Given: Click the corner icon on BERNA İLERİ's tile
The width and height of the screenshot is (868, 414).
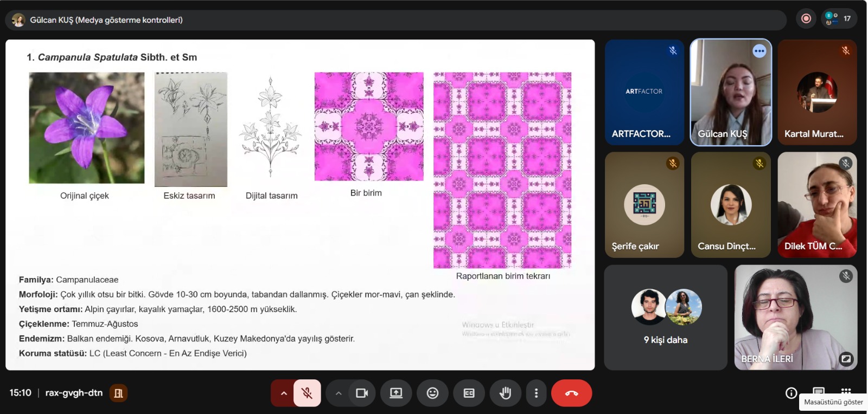Looking at the screenshot, I should click(x=846, y=358).
